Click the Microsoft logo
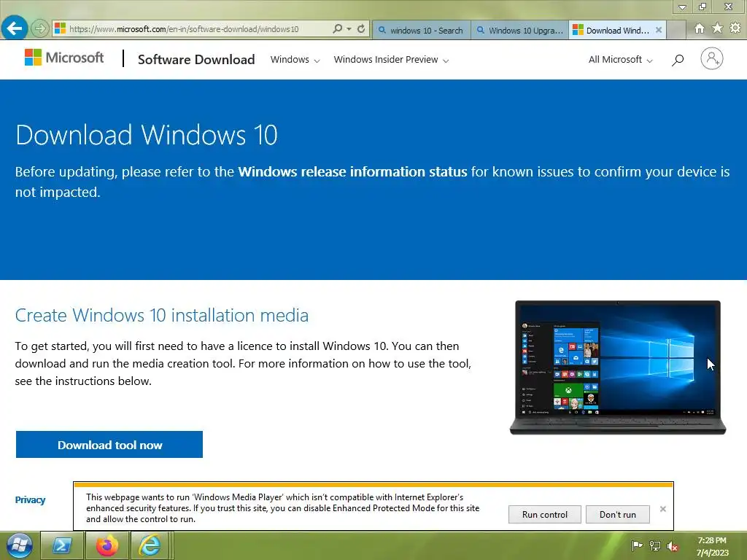The height and width of the screenshot is (560, 747). pos(64,58)
